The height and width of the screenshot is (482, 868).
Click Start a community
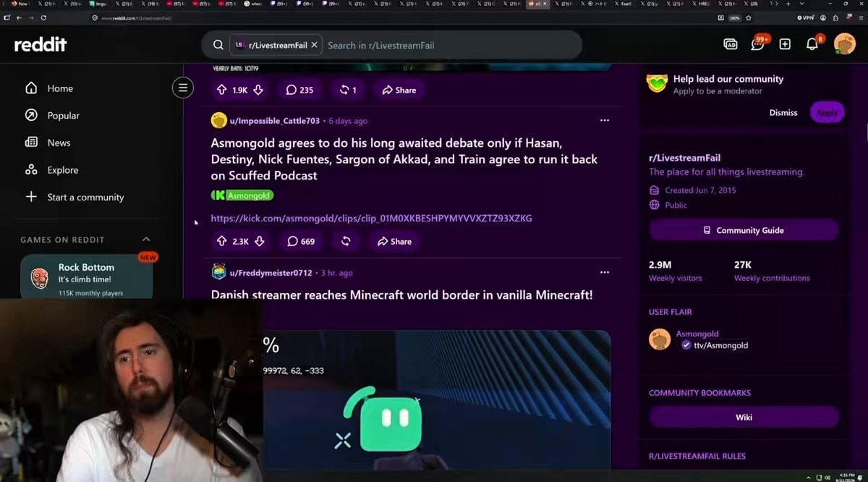click(85, 197)
